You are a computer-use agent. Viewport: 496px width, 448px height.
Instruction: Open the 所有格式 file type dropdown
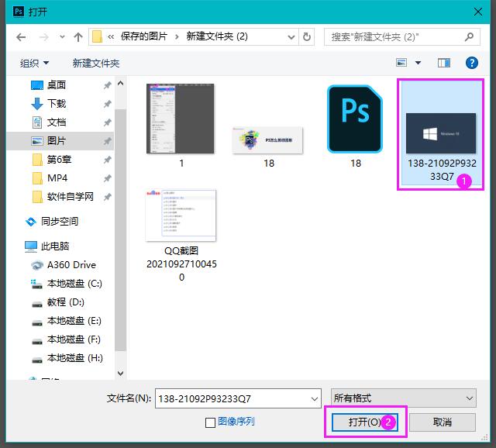point(403,398)
